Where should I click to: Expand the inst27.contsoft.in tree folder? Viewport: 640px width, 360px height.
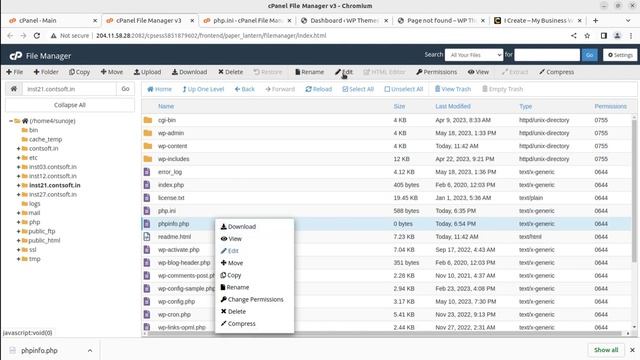pyautogui.click(x=18, y=194)
